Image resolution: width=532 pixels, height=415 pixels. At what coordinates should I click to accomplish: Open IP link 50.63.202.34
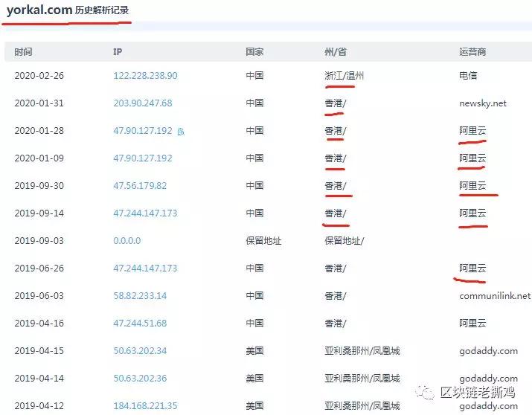tap(140, 350)
